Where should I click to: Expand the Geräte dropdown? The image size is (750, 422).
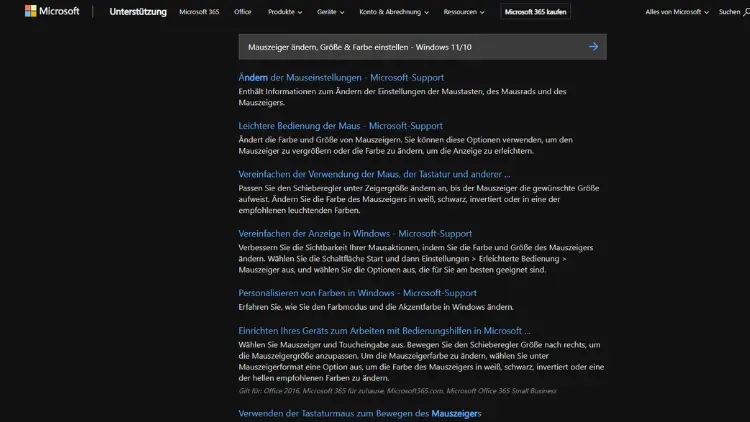click(331, 11)
